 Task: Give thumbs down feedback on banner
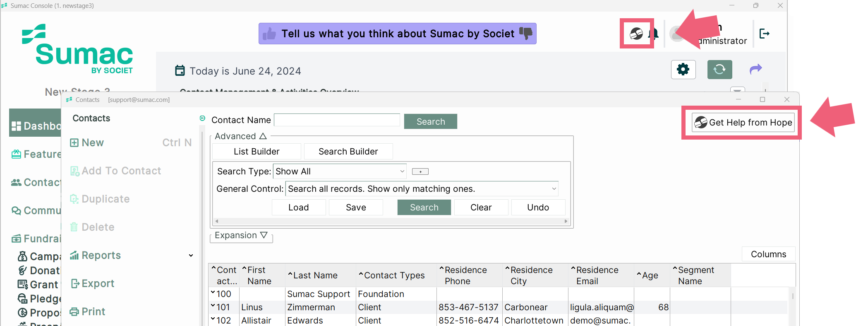click(x=526, y=33)
